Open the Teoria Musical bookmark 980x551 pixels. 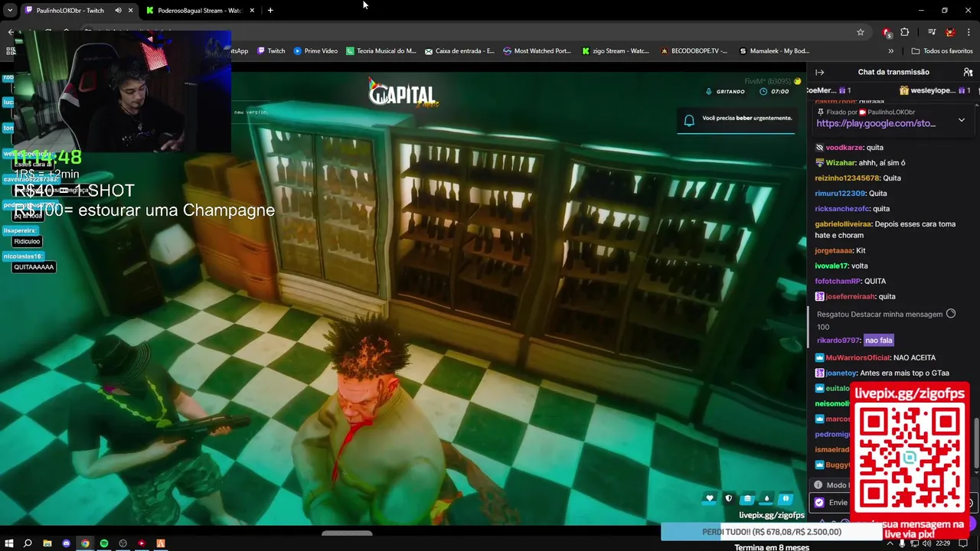[381, 51]
